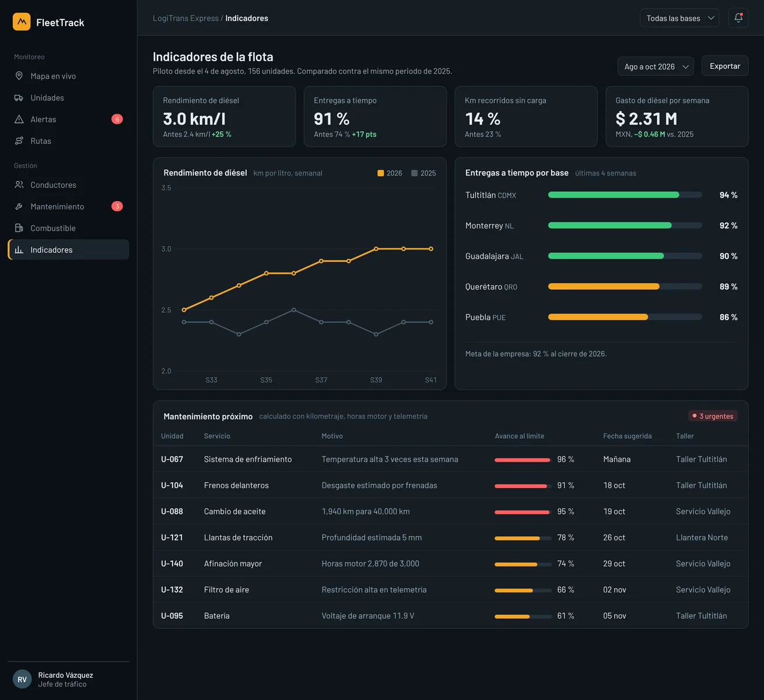Open the Rutas section
This screenshot has height=700, width=764.
click(x=68, y=140)
